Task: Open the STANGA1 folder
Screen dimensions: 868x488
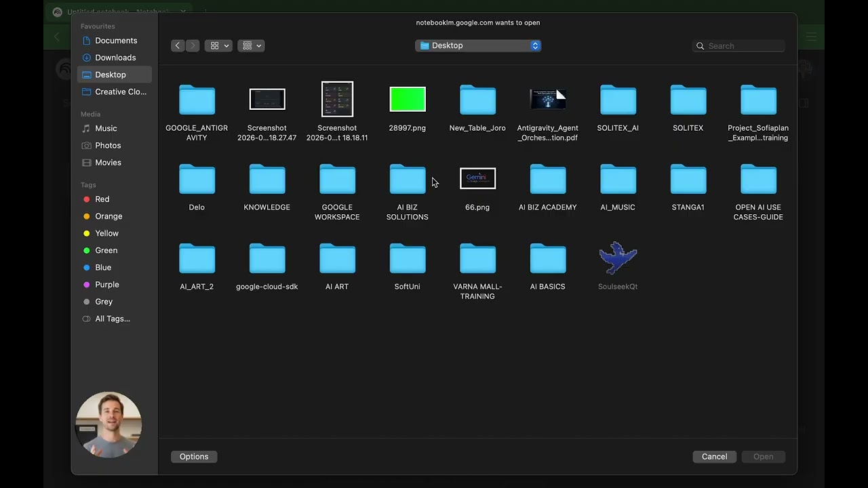Action: [x=688, y=180]
